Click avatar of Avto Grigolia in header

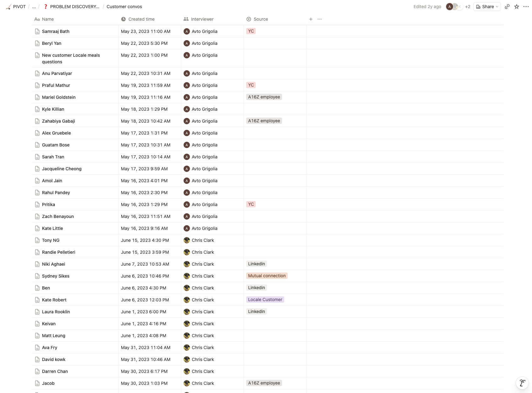450,7
